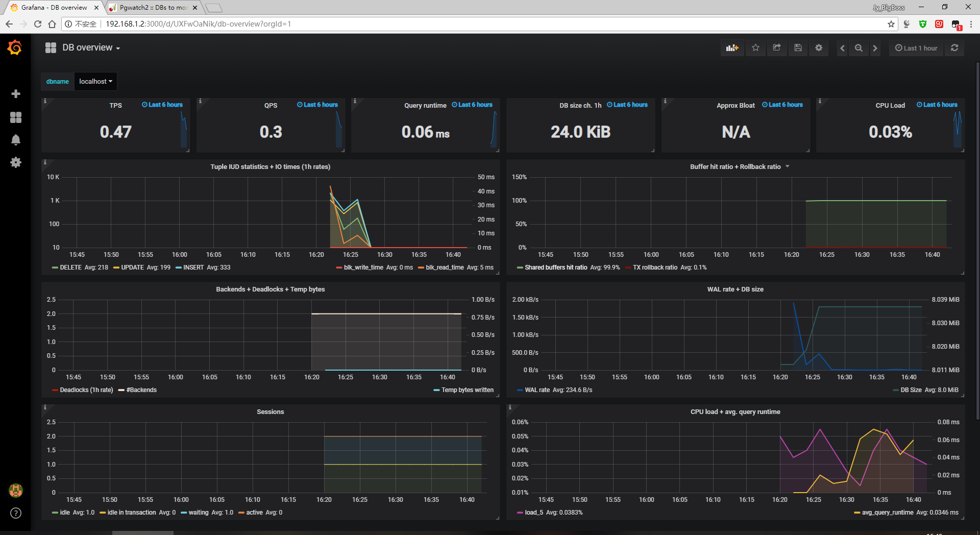Viewport: 980px width, 535px height.
Task: Share the dashboard via the export icon
Action: point(776,47)
